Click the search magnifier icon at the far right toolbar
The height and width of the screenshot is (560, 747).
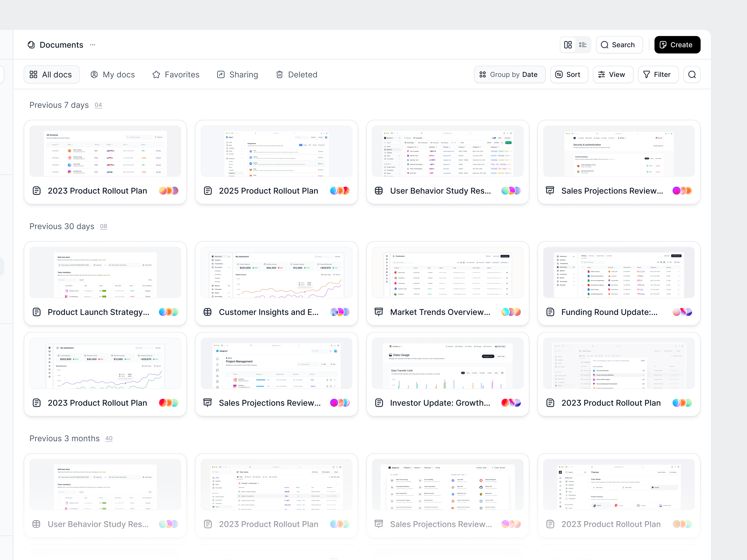tap(692, 74)
